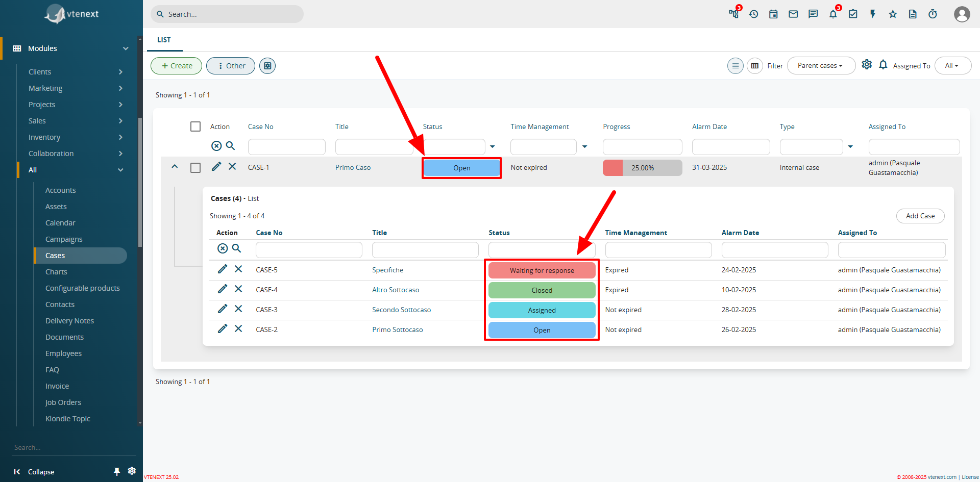Select the LIST tab
The width and height of the screenshot is (980, 482).
tap(164, 40)
